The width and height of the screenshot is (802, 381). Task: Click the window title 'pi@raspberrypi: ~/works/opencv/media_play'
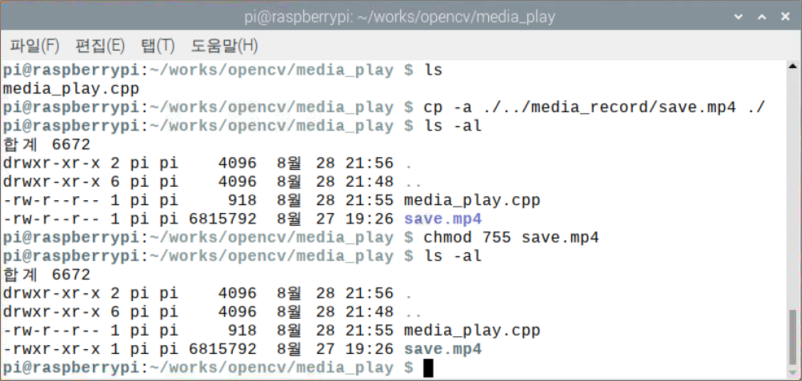(399, 17)
